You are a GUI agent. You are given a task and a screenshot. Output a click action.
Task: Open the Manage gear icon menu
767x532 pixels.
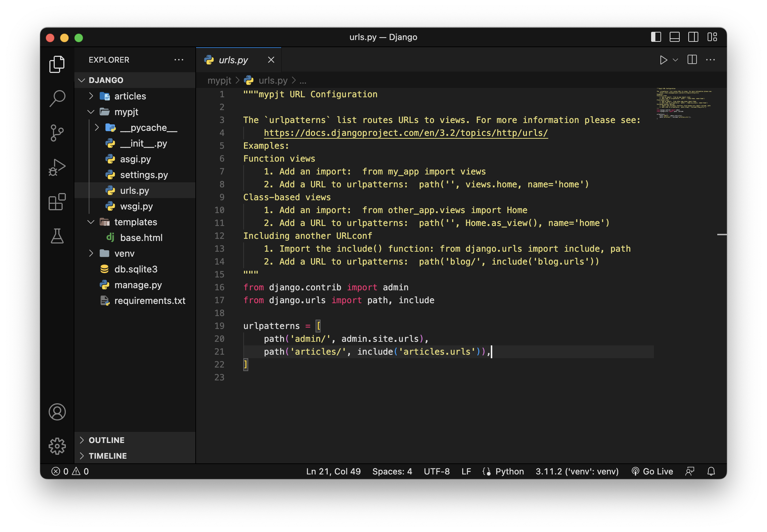point(57,446)
